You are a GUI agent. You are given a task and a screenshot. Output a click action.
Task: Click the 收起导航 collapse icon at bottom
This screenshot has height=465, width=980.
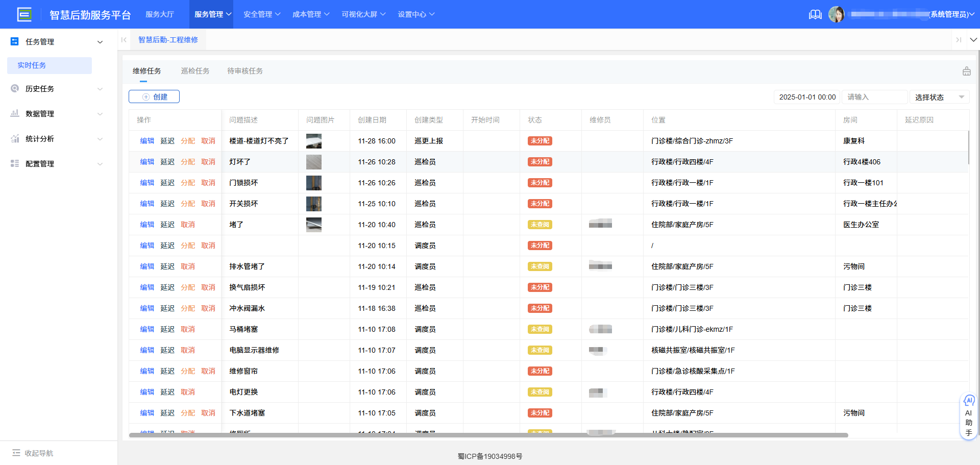pyautogui.click(x=15, y=453)
